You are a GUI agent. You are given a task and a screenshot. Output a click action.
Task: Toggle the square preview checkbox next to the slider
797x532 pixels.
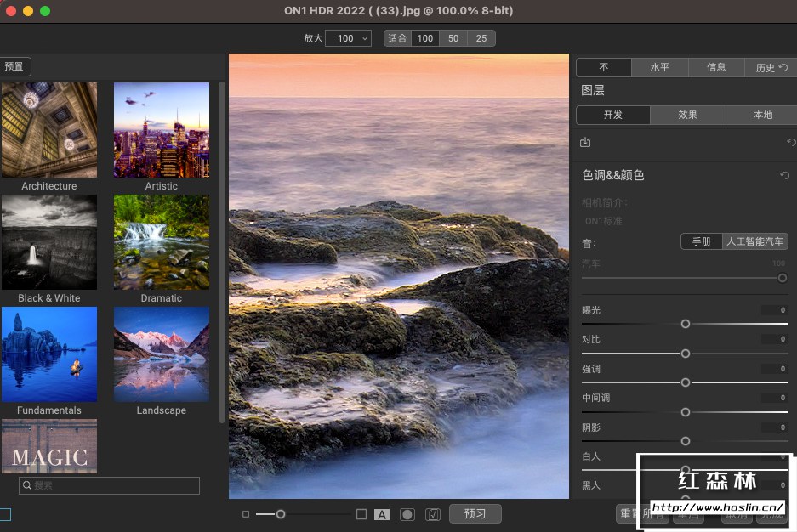click(361, 513)
